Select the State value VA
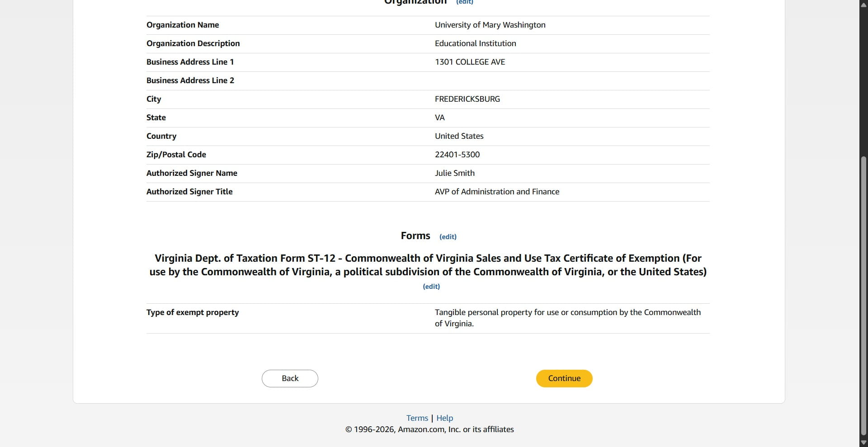Screen dimensions: 868x447 439,118
